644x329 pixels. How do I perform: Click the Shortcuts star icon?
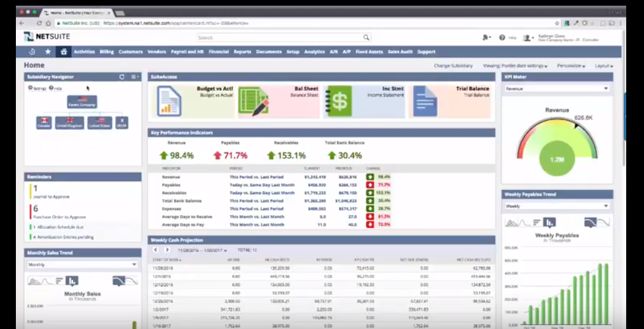48,51
